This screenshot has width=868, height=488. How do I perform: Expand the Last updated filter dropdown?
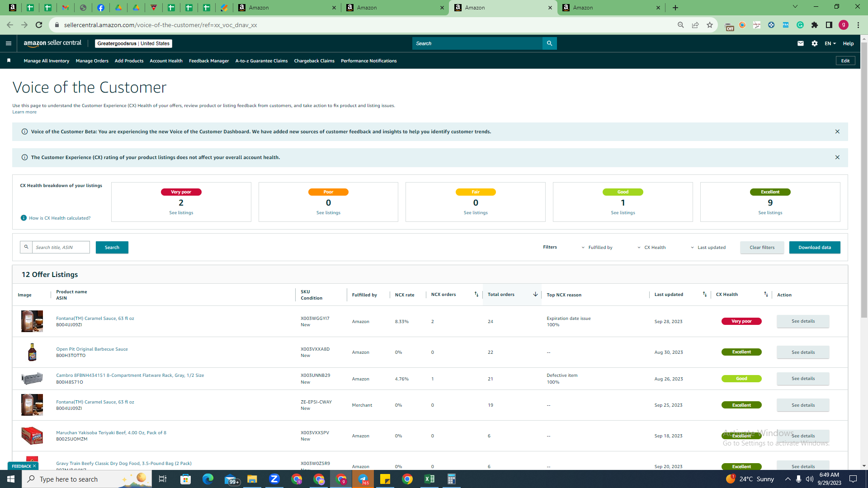[x=708, y=247]
